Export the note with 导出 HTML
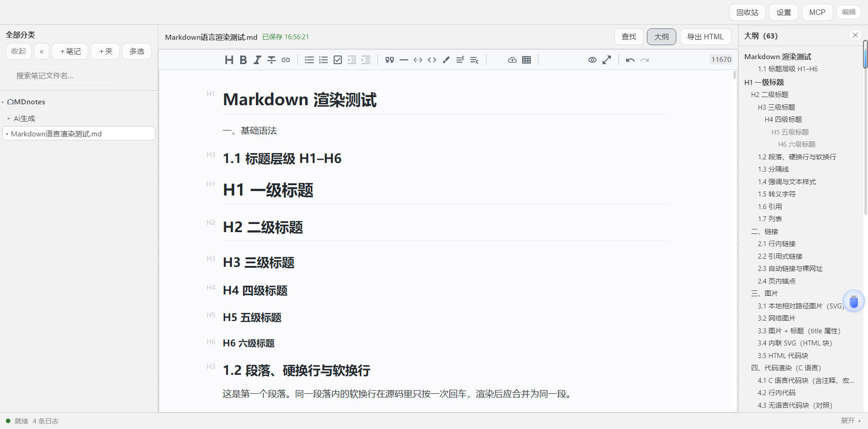The image size is (868, 429). (x=705, y=37)
